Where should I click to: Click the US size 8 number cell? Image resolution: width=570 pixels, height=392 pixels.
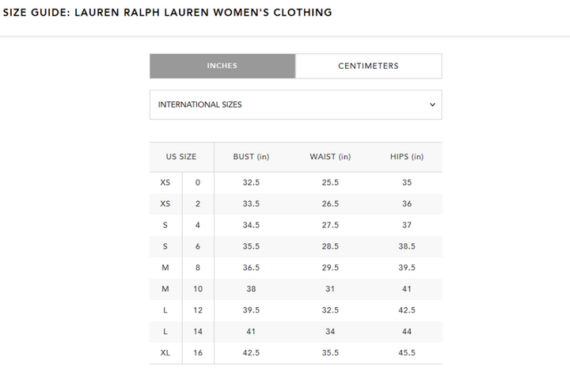(x=198, y=268)
